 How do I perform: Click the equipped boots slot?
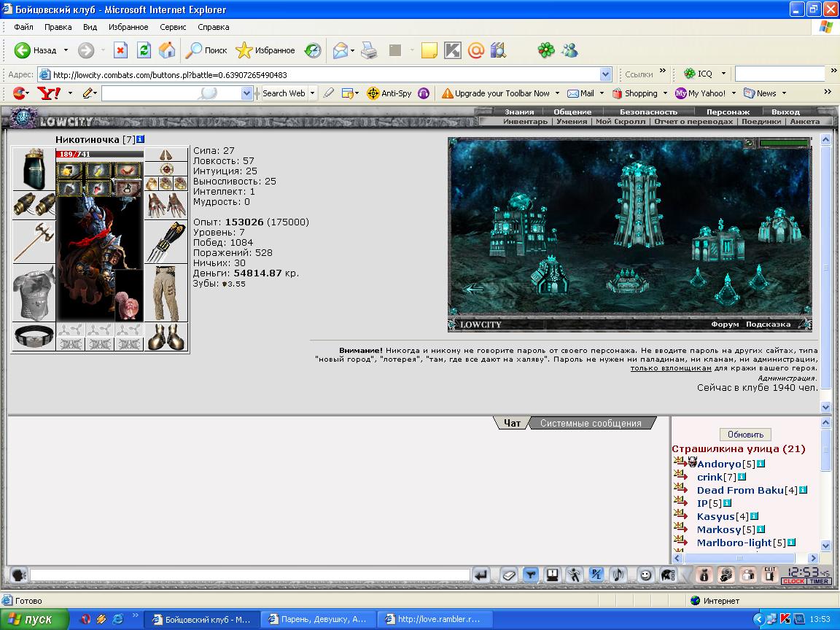[x=166, y=336]
